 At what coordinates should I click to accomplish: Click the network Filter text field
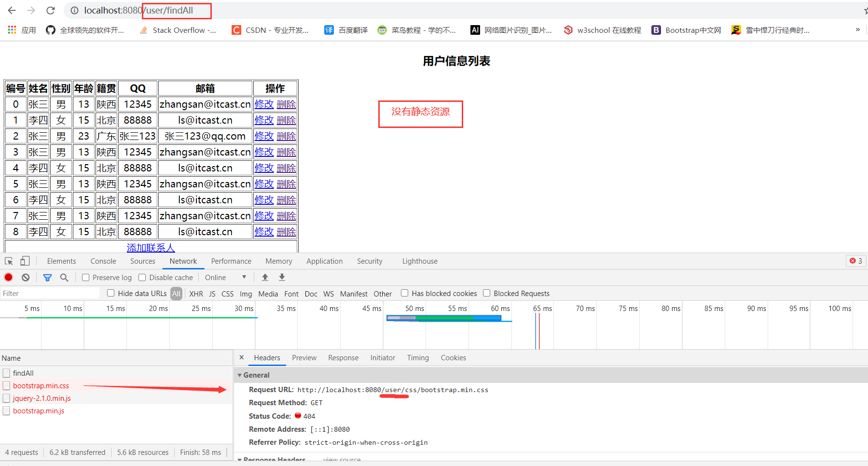[50, 294]
